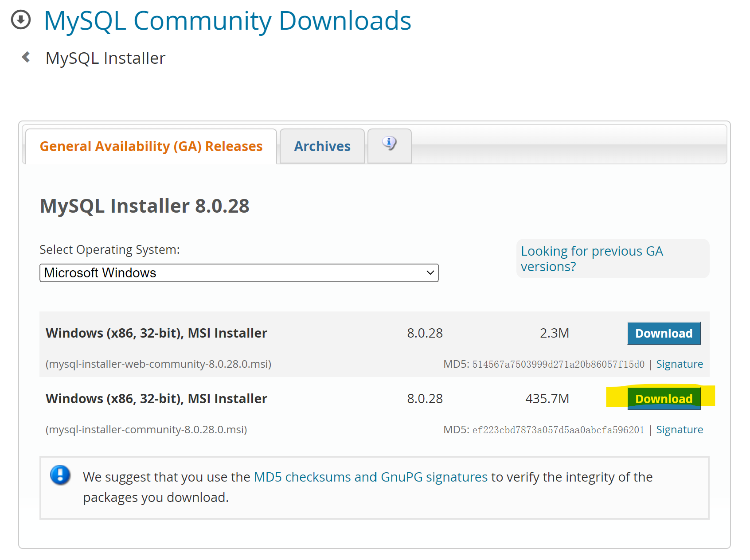
Task: Download the 435.7M full MSI installer
Action: [x=664, y=399]
